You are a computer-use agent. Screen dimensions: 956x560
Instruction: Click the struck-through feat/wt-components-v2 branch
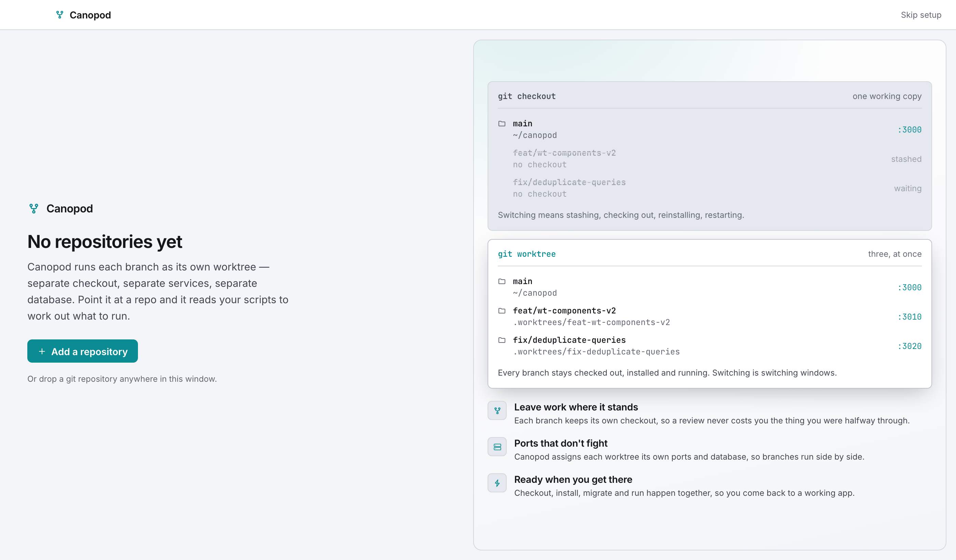coord(564,153)
